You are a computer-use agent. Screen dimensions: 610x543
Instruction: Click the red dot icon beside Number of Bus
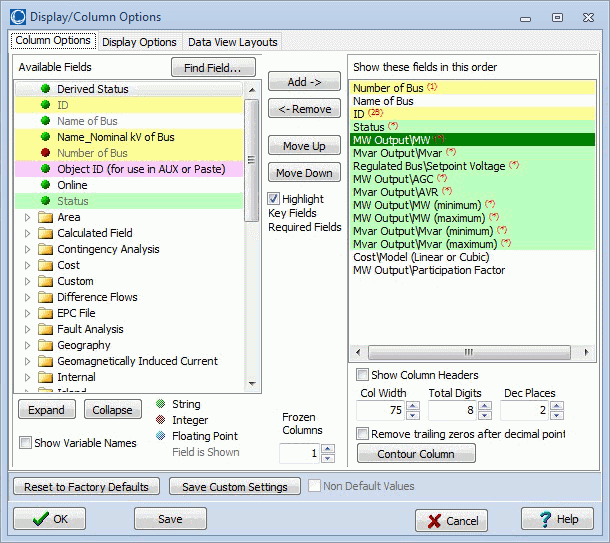point(45,153)
